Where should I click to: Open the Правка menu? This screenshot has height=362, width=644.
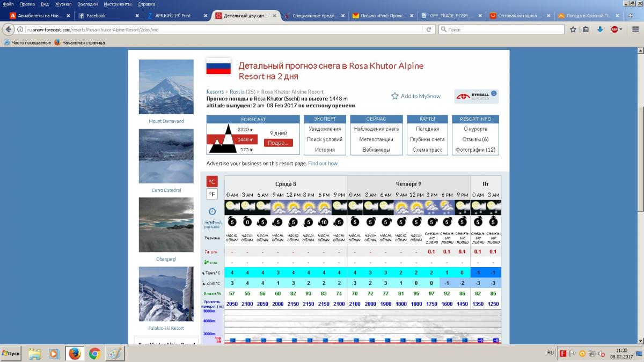(x=27, y=4)
